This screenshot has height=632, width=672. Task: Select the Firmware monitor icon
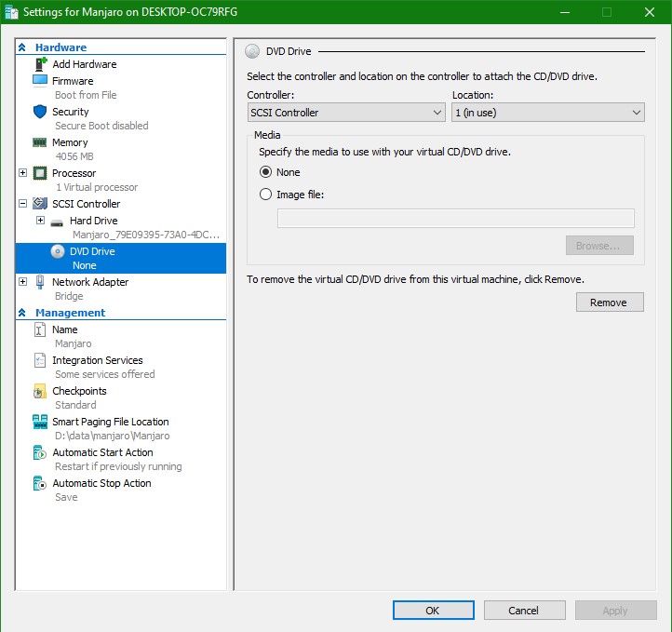click(x=40, y=81)
